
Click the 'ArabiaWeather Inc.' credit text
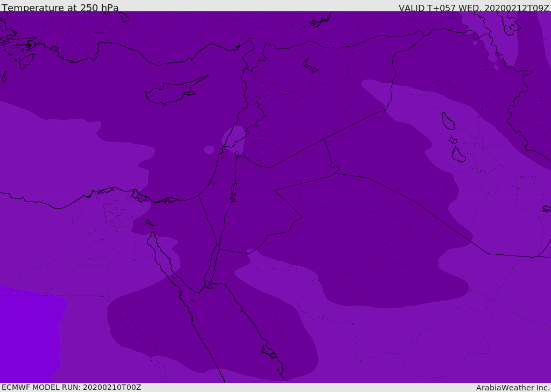pyautogui.click(x=512, y=388)
